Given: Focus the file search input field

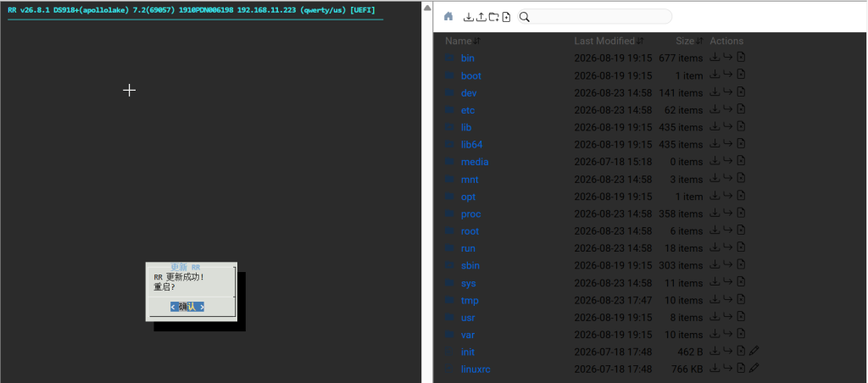Looking at the screenshot, I should [x=594, y=17].
